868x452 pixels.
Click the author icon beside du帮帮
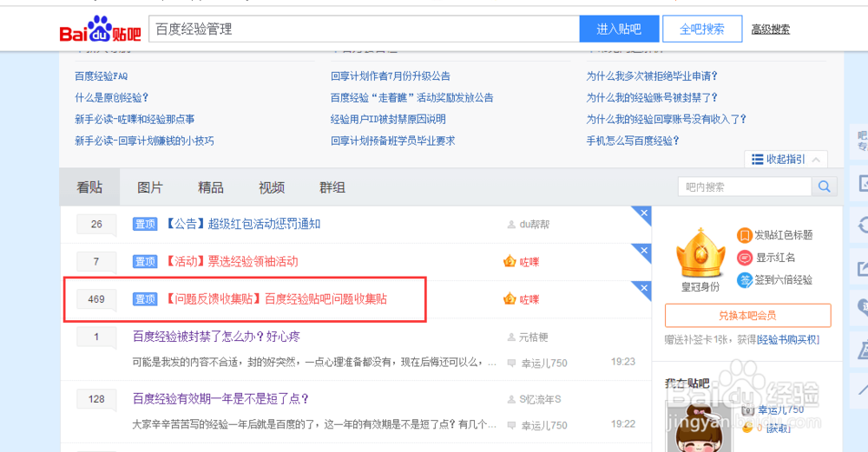(x=511, y=225)
